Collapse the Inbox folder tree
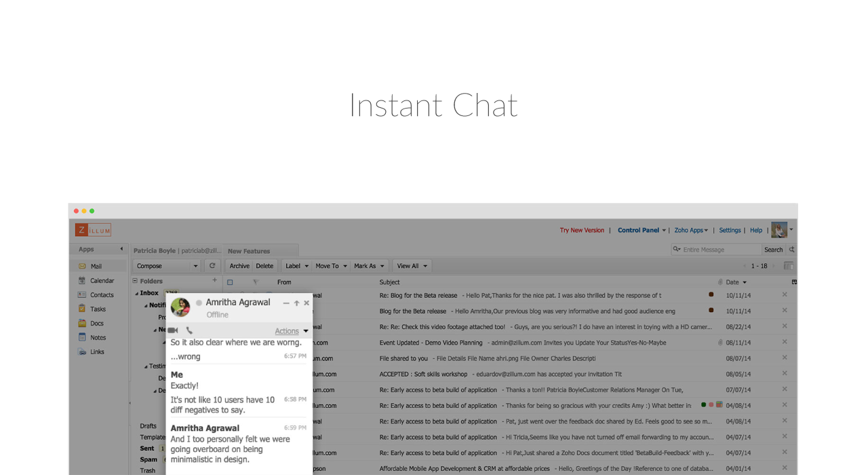The image size is (868, 475). (x=136, y=293)
